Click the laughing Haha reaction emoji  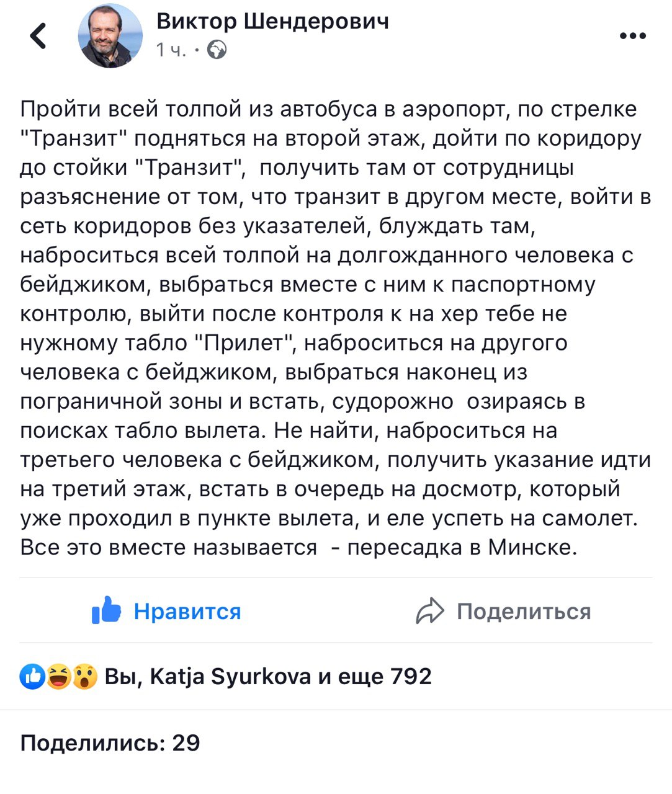pos(58,676)
